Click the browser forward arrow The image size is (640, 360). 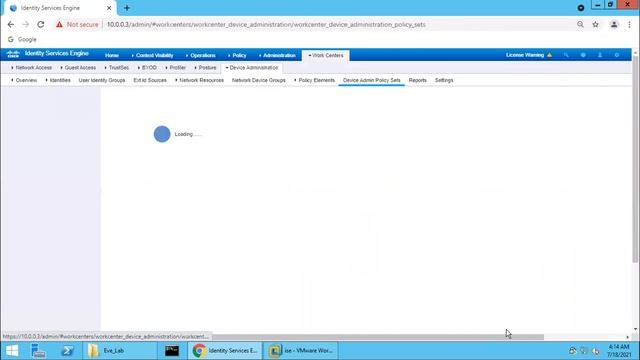(x=25, y=24)
